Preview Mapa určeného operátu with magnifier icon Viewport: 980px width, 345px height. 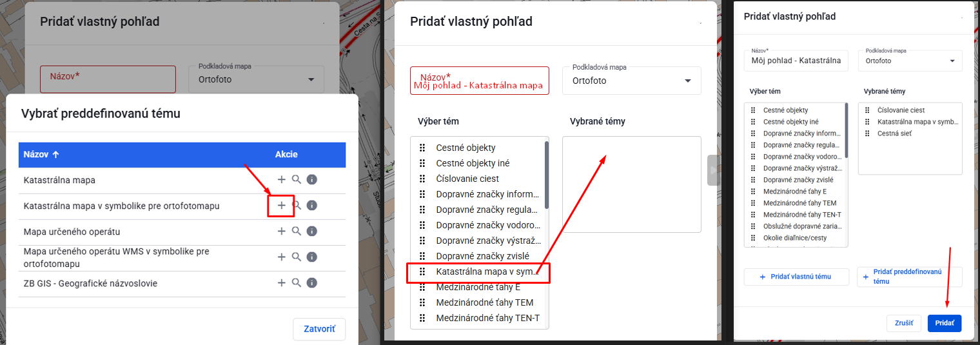pos(297,231)
